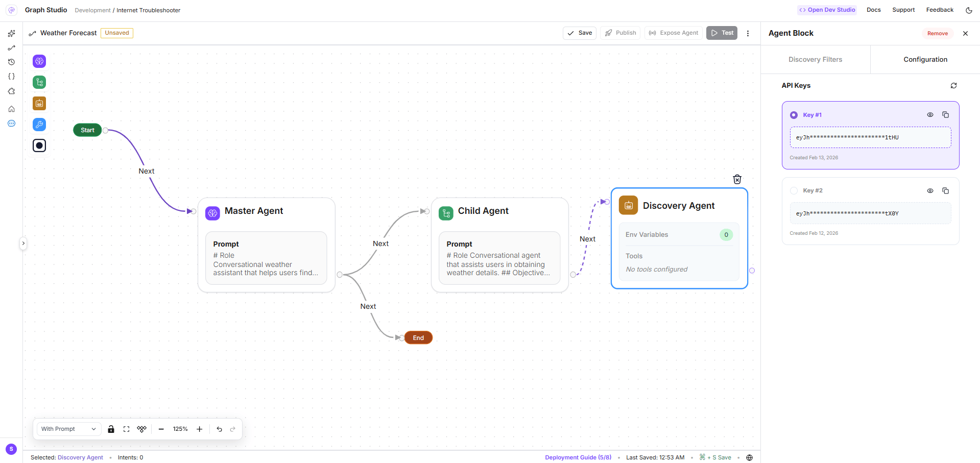Open the flow path icon in left sidebar
The width and height of the screenshot is (980, 463).
coord(11,47)
